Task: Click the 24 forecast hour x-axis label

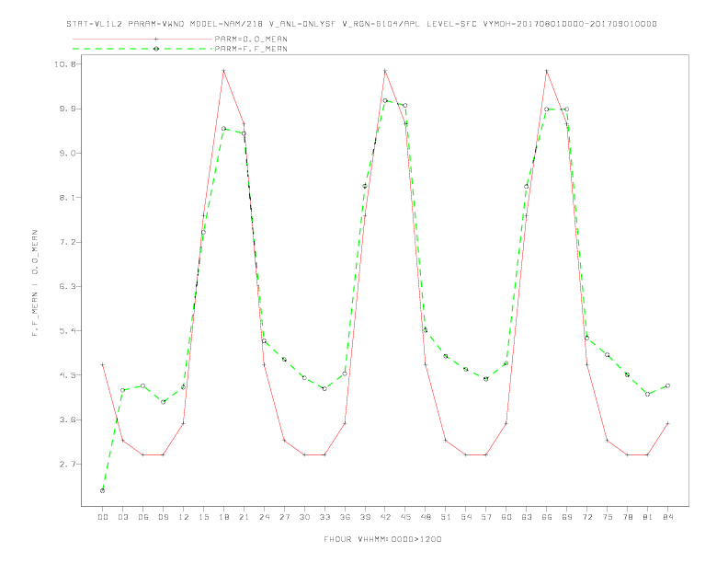Action: (x=264, y=517)
